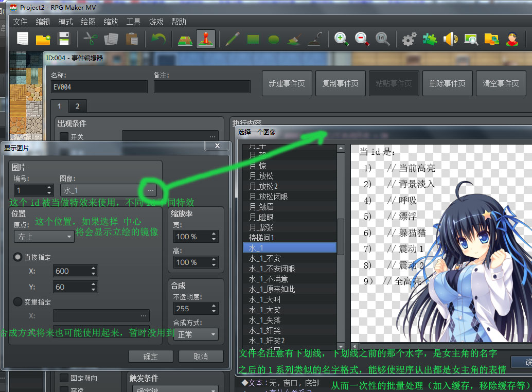Select the Pencil drawing tool
Viewport: 532px width, 392px height.
tap(233, 39)
